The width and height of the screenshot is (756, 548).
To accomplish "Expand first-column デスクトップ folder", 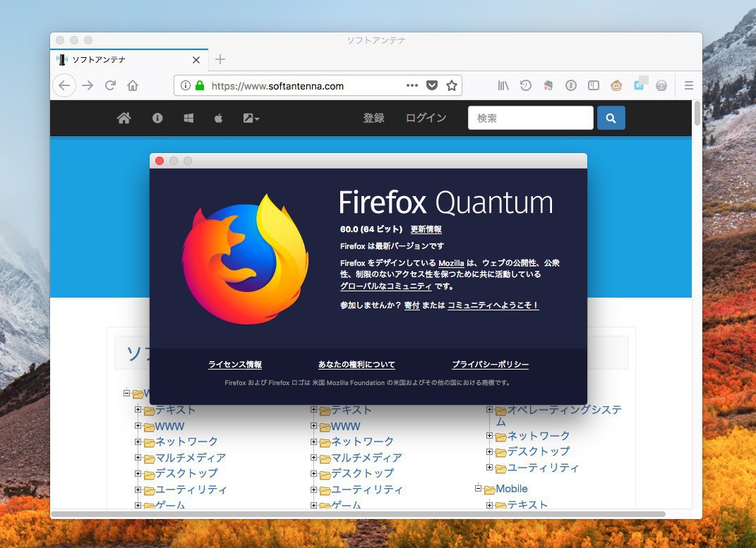I will pyautogui.click(x=138, y=473).
